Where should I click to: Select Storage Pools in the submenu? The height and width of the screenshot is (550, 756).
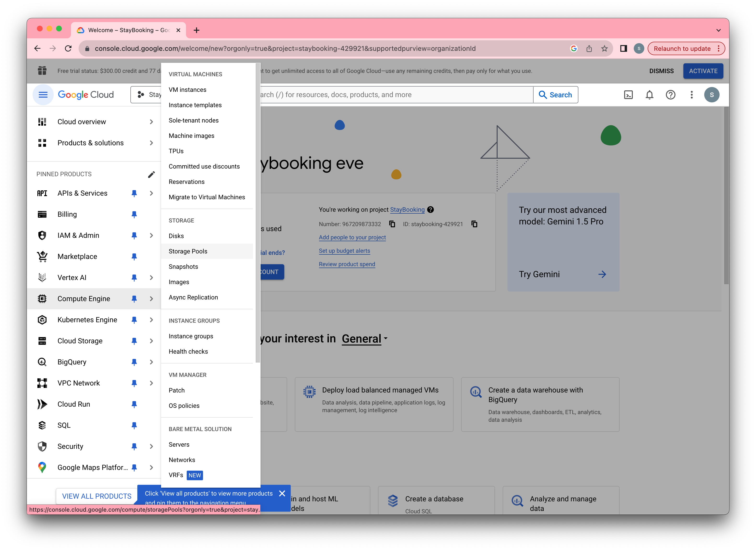188,251
